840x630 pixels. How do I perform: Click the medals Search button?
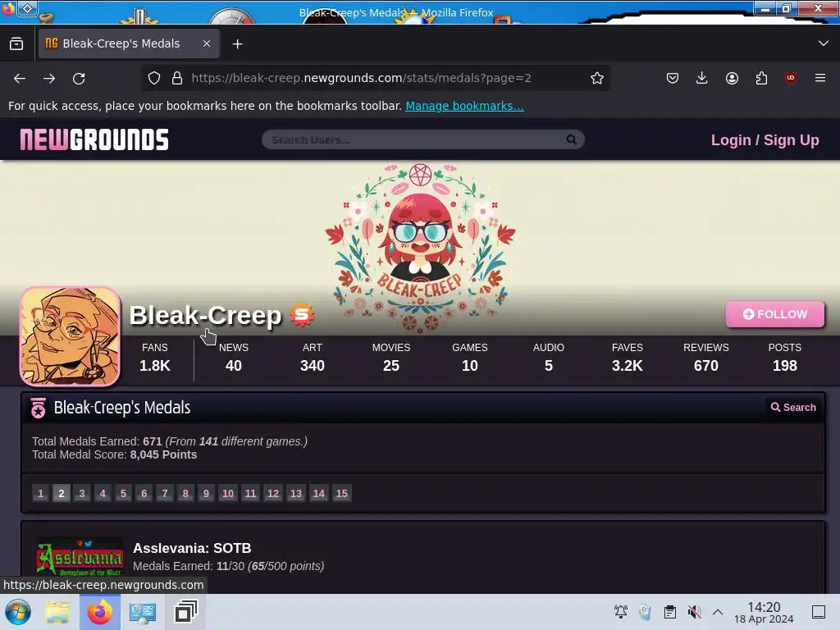pos(793,408)
